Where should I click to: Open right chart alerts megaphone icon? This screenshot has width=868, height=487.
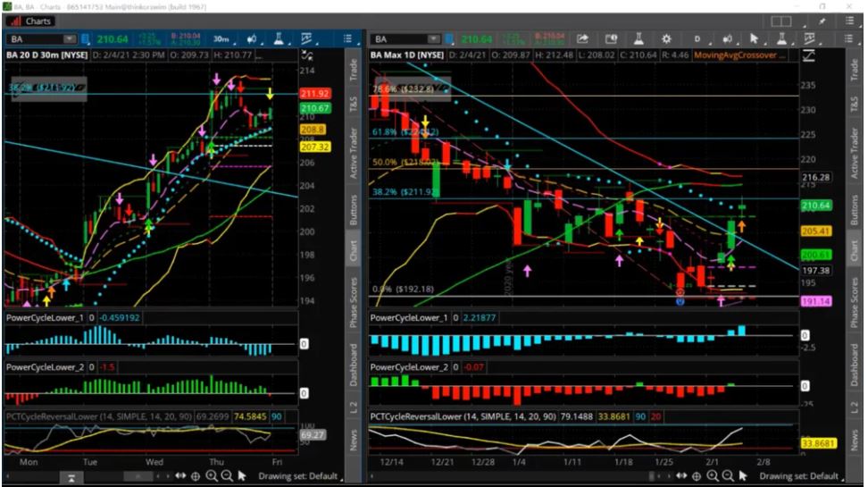click(728, 38)
